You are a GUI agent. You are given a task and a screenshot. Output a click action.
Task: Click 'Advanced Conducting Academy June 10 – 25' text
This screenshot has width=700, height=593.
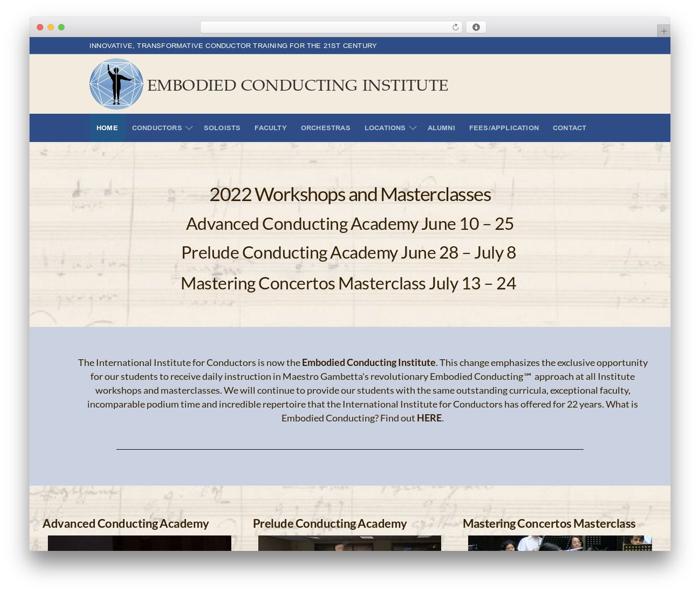pyautogui.click(x=350, y=224)
